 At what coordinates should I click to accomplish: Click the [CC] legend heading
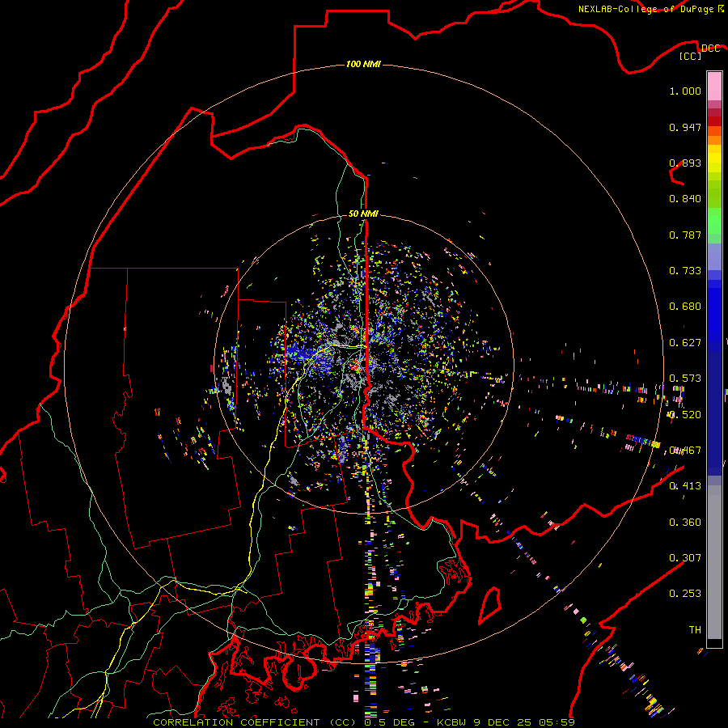(691, 56)
